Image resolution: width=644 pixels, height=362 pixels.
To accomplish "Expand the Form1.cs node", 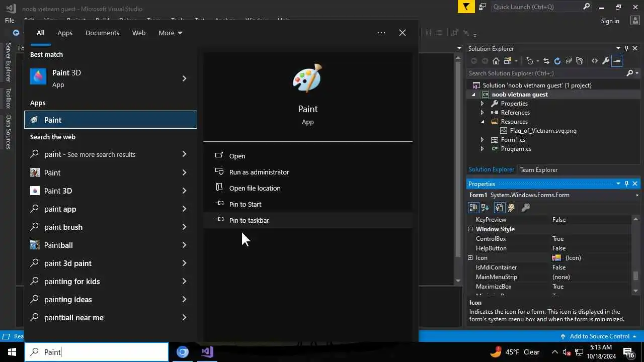I will pyautogui.click(x=482, y=140).
